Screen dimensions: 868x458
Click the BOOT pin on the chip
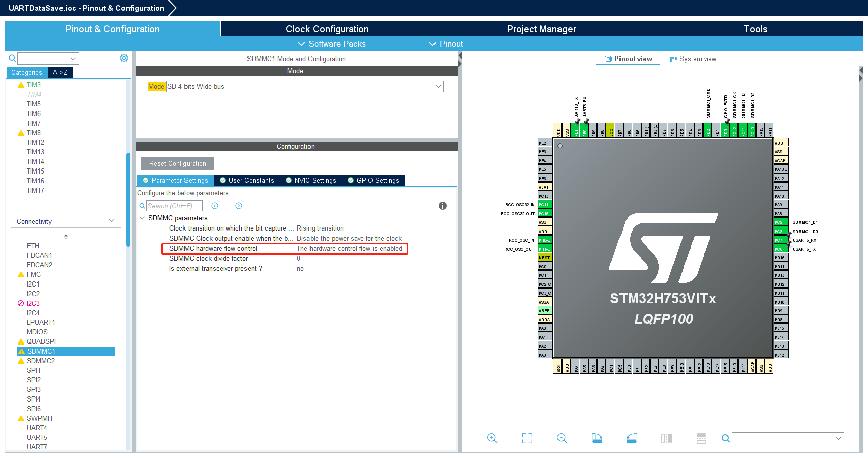pos(611,130)
